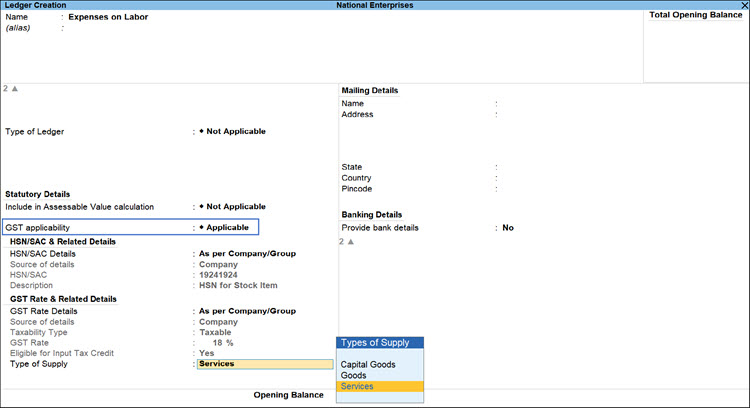750x408 pixels.
Task: Click the Opening Balance field at bottom
Action: (380, 395)
